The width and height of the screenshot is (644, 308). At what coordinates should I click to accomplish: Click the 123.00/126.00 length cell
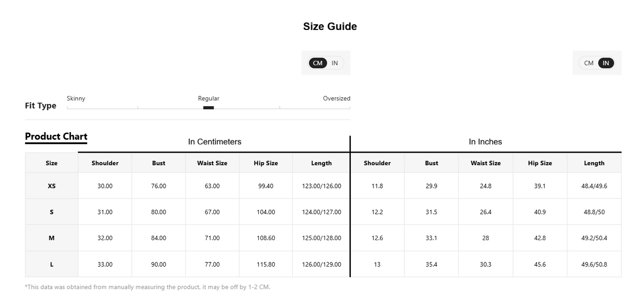[x=321, y=186]
